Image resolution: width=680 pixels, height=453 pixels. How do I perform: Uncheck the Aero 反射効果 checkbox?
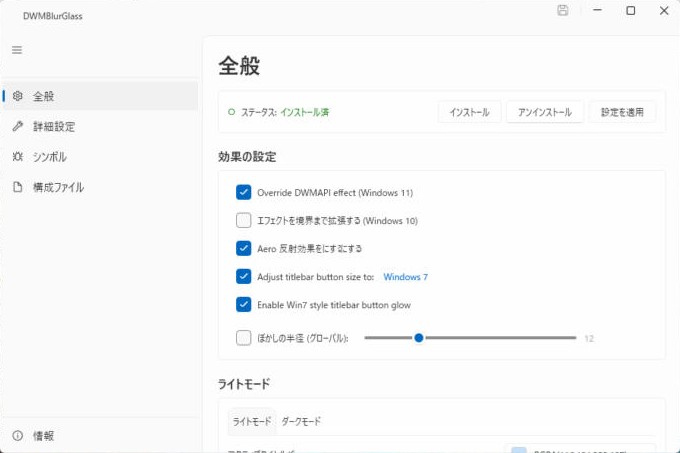coord(243,248)
